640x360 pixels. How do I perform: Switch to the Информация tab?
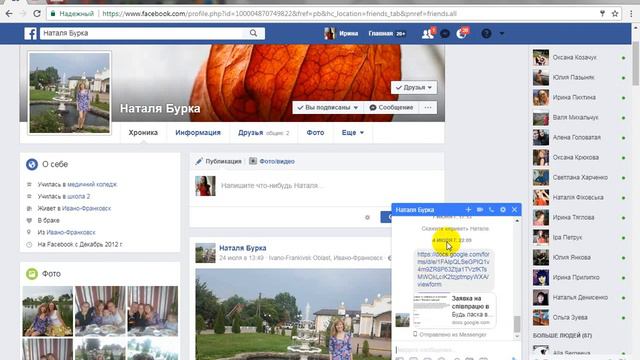(x=198, y=133)
